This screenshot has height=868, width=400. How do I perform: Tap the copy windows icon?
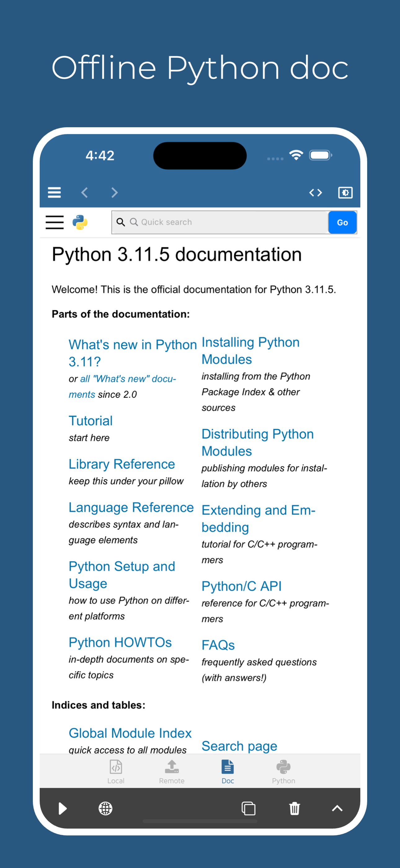tap(248, 808)
